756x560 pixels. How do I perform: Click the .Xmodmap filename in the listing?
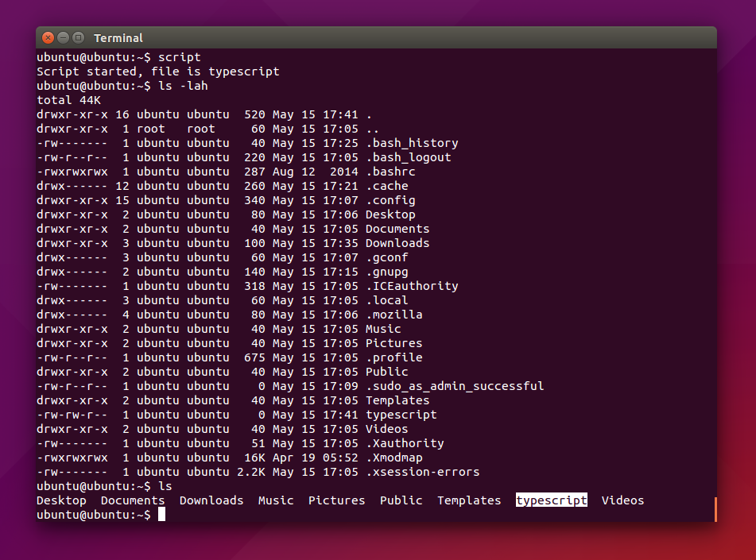coord(394,458)
